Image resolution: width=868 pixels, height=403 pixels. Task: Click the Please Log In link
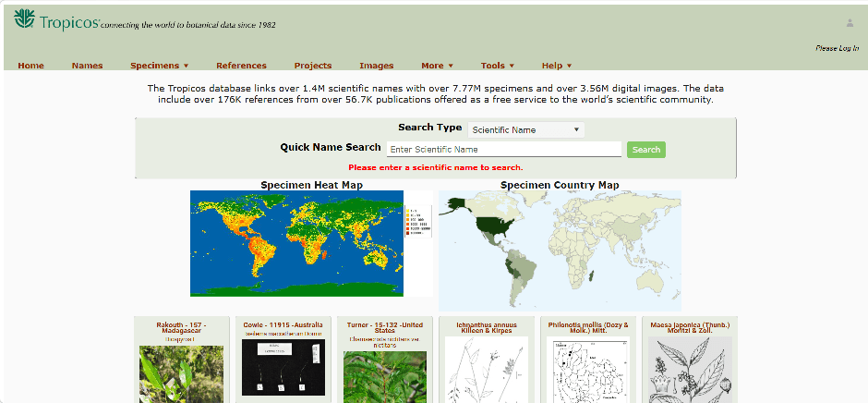tap(837, 48)
